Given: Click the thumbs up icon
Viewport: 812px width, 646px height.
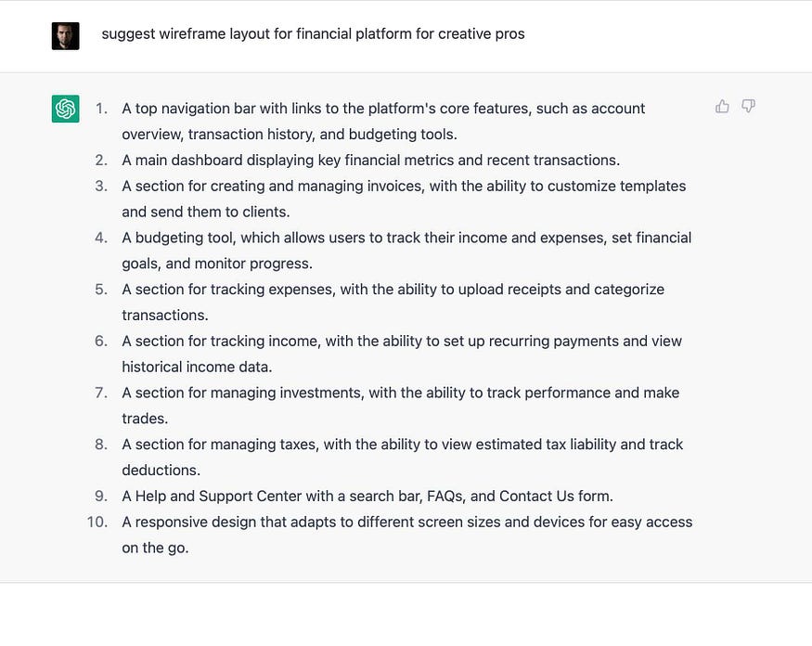Looking at the screenshot, I should (722, 106).
